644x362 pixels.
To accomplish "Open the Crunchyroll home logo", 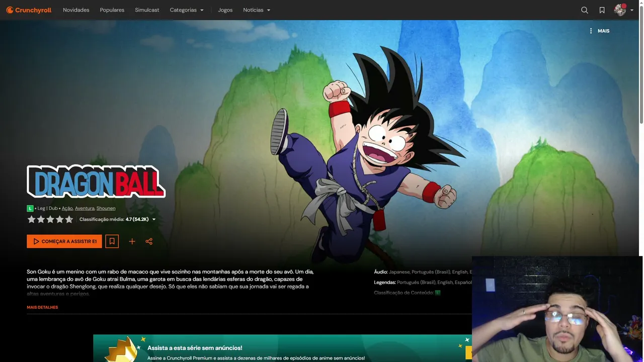I will pos(29,10).
